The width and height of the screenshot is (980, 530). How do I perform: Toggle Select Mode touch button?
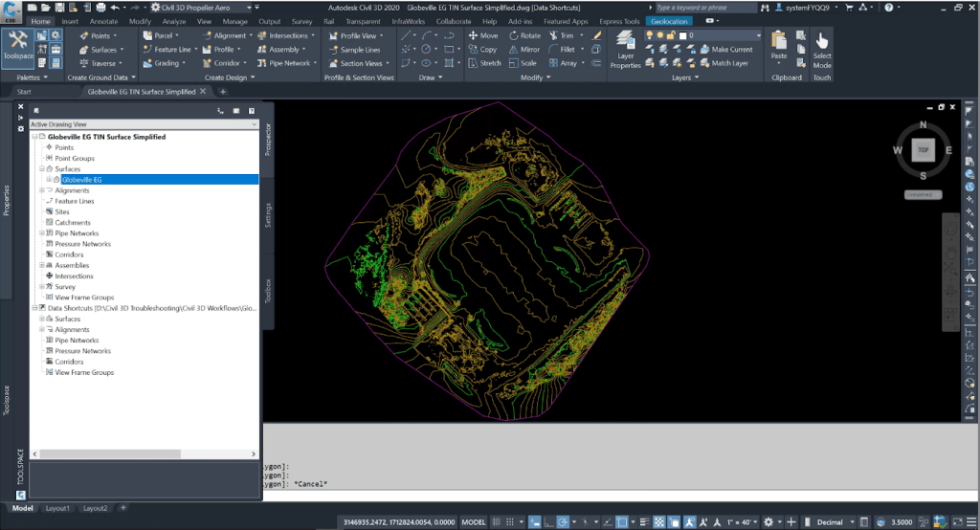click(x=822, y=50)
